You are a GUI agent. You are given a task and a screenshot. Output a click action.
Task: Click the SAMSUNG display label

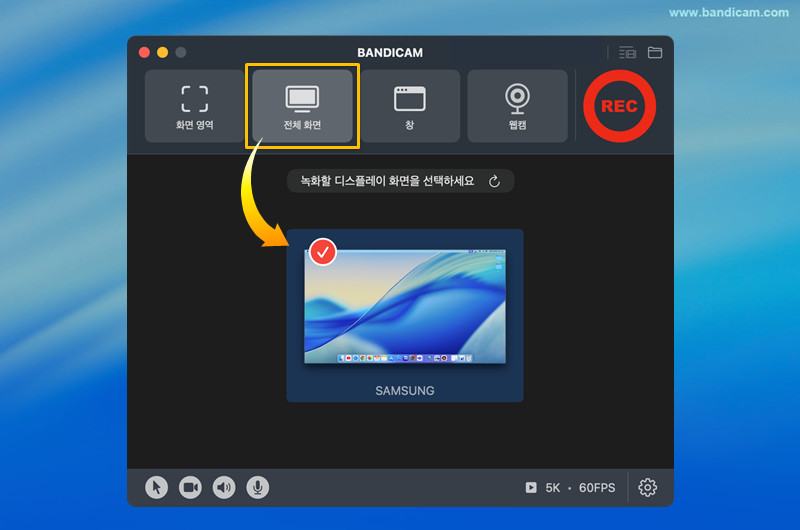405,391
